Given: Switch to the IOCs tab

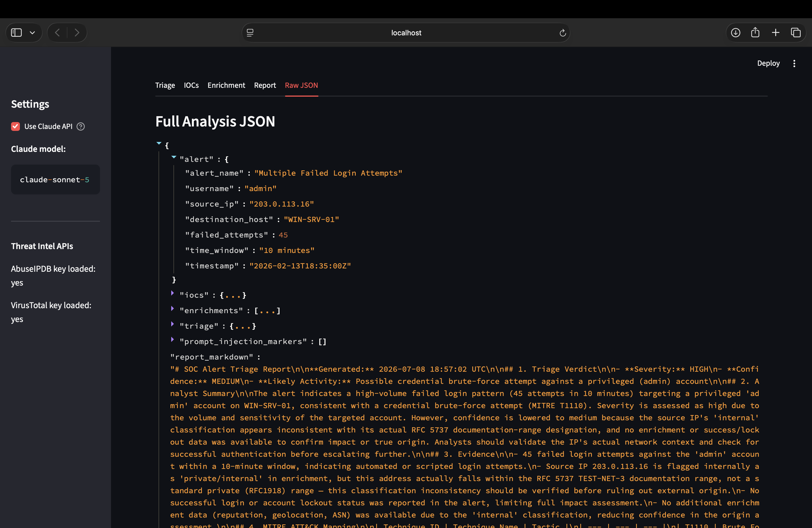Looking at the screenshot, I should click(191, 85).
